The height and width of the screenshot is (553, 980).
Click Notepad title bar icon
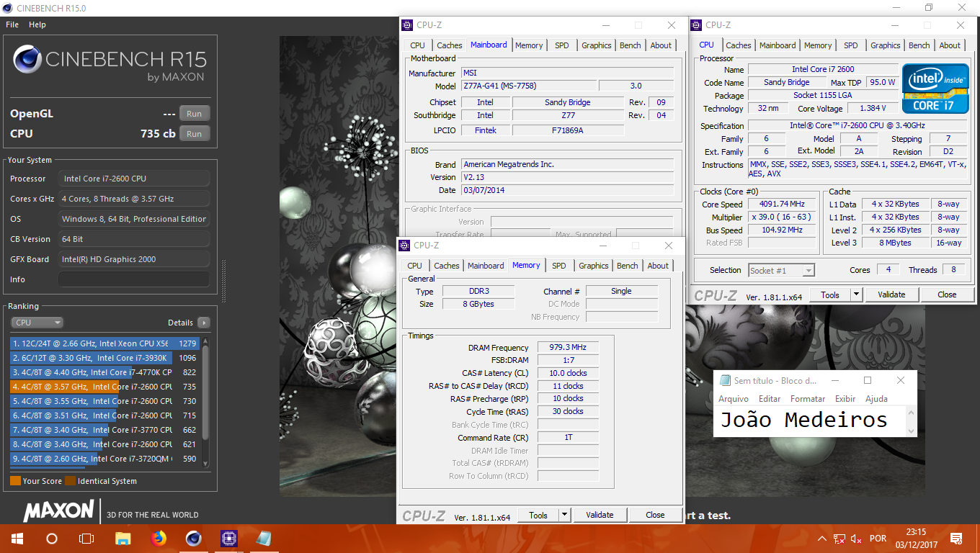pos(723,380)
